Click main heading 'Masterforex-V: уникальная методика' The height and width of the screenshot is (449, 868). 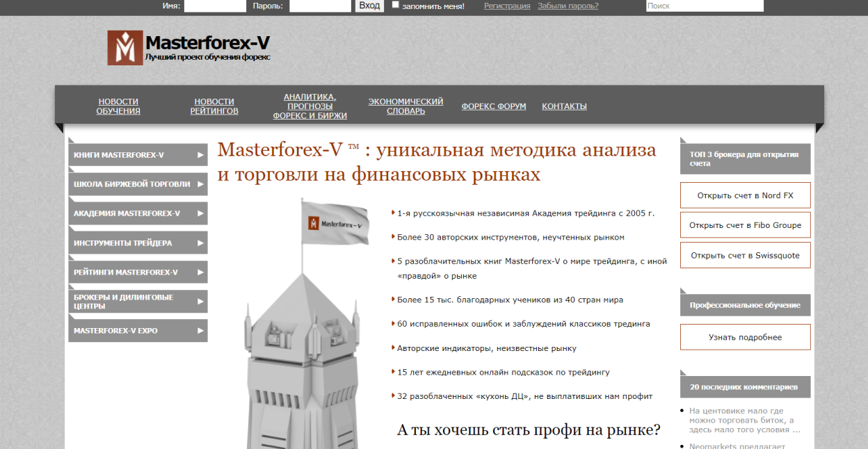(437, 162)
